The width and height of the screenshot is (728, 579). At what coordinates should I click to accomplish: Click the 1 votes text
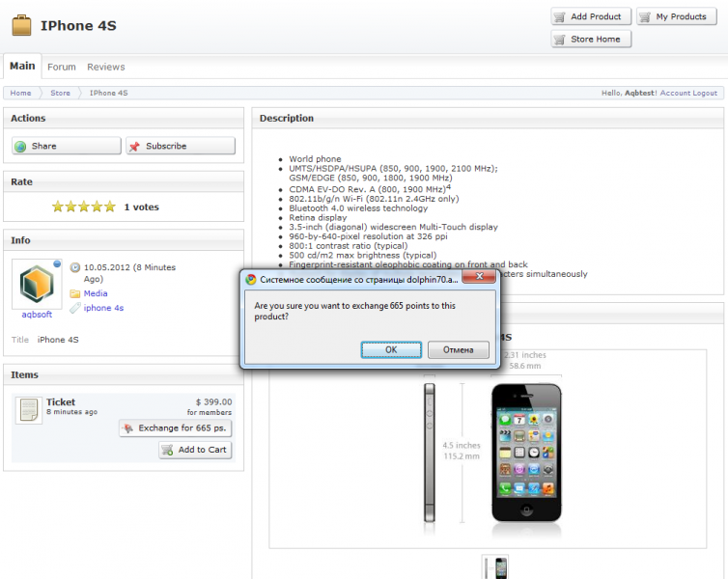(142, 207)
